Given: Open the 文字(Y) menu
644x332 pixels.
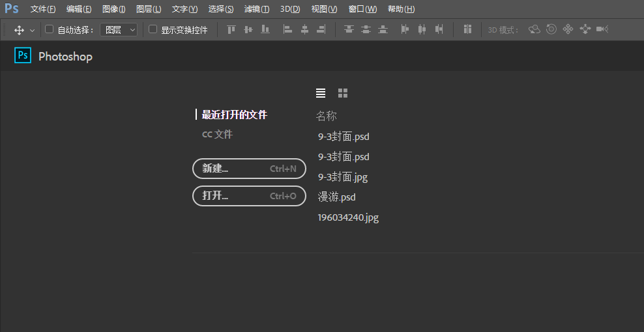Looking at the screenshot, I should click(x=184, y=9).
